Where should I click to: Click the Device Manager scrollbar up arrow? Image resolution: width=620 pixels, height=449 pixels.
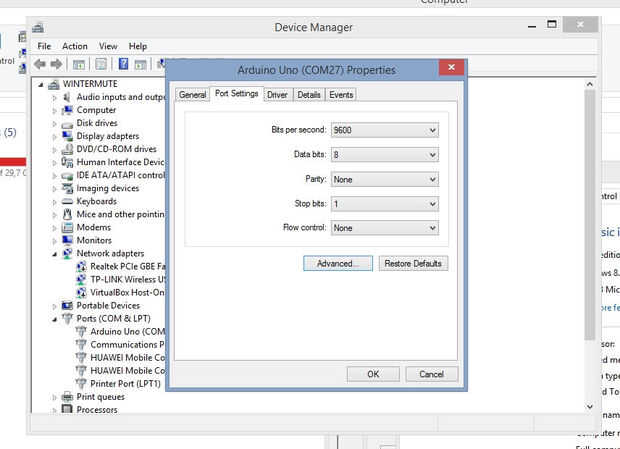590,84
